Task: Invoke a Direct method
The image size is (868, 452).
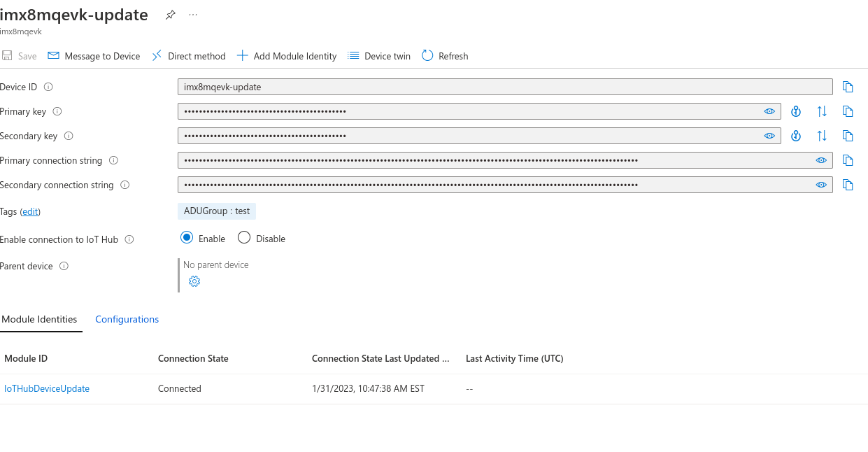Action: point(187,56)
